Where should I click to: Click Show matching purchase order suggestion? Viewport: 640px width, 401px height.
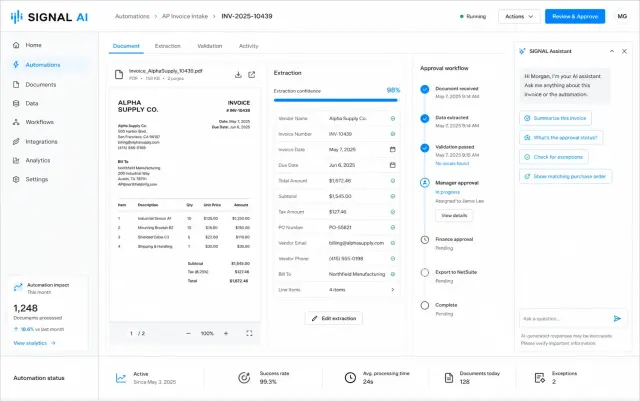(x=565, y=176)
